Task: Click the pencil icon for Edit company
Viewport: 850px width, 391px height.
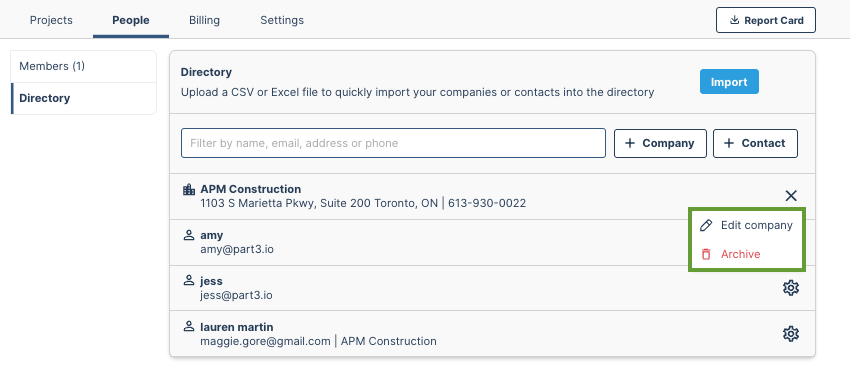Action: (706, 226)
